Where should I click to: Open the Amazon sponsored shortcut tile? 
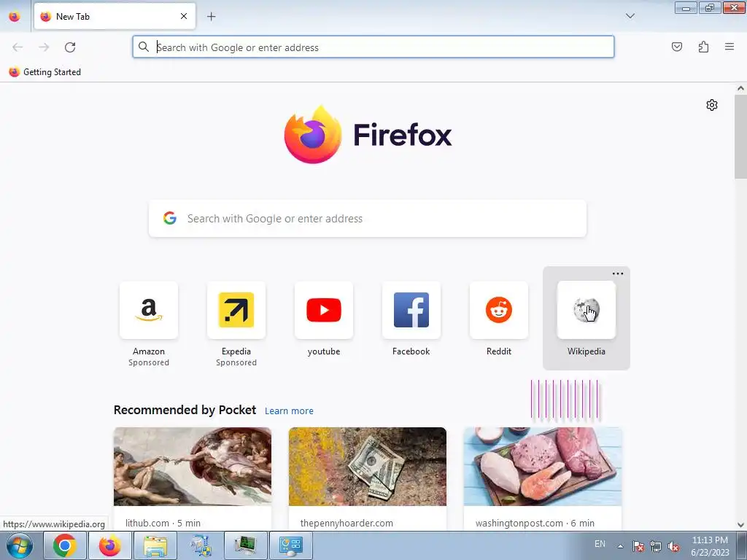tap(149, 310)
